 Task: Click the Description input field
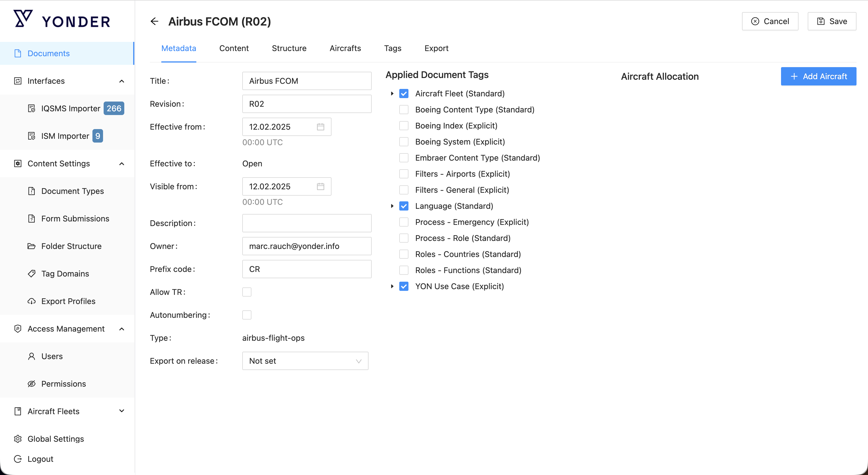click(x=307, y=223)
